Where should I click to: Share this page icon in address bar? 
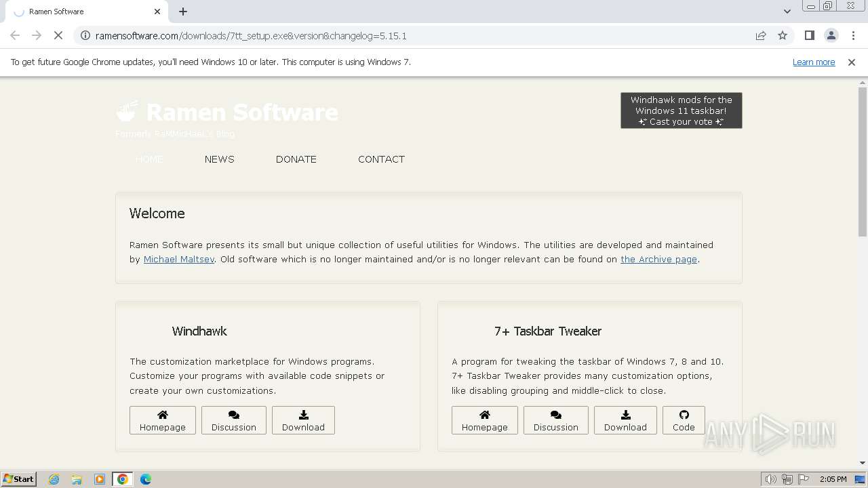click(x=761, y=35)
